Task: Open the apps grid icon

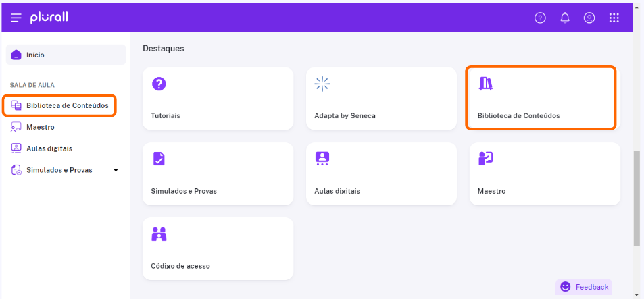Action: point(614,18)
